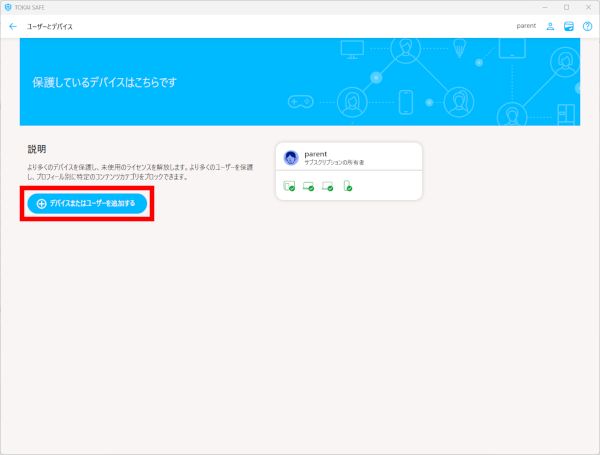
Task: Open help with the question mark icon
Action: [x=587, y=26]
